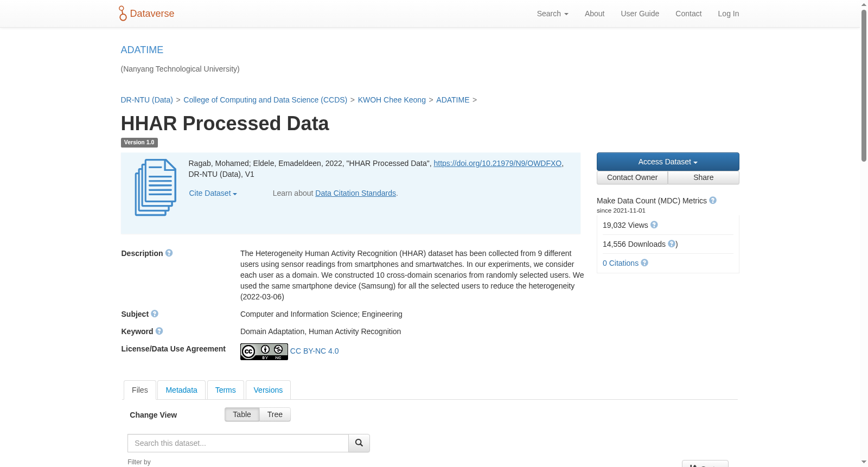Click the Dataverse logo icon
868x467 pixels.
[123, 14]
